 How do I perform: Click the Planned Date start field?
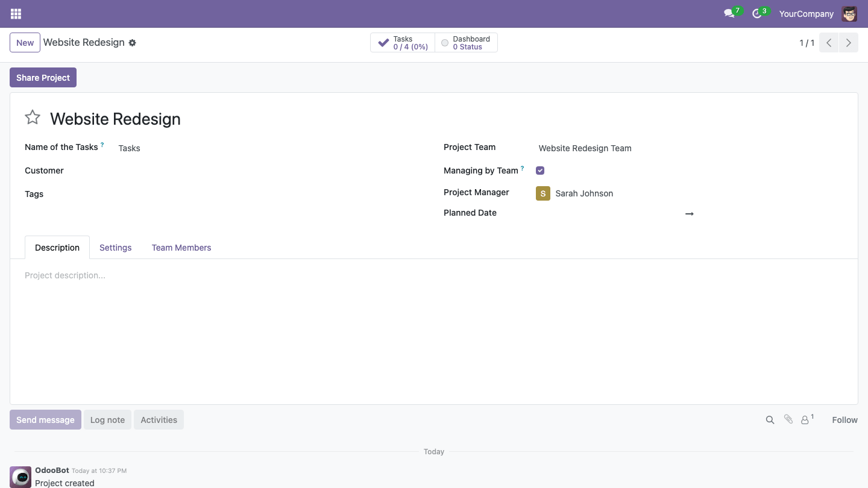[x=608, y=213]
